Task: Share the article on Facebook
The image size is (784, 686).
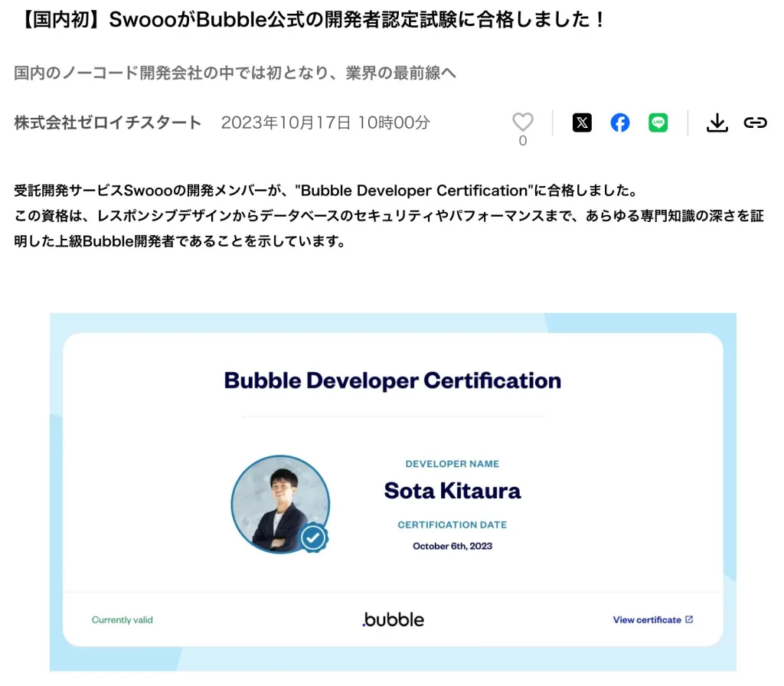Action: coord(619,122)
